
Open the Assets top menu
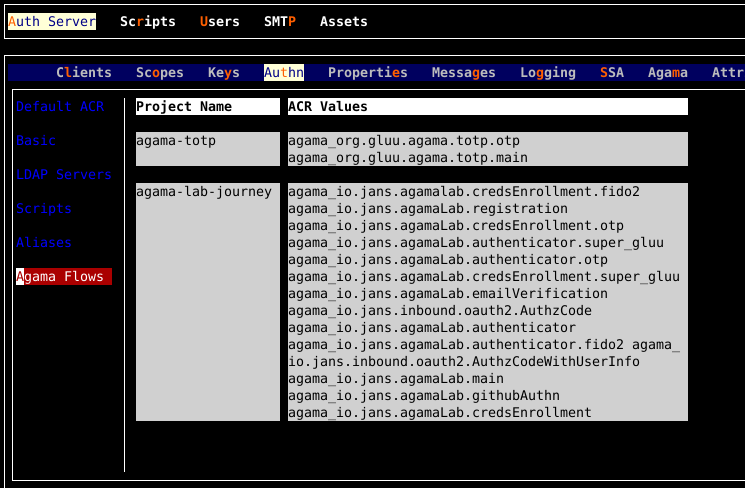[343, 21]
